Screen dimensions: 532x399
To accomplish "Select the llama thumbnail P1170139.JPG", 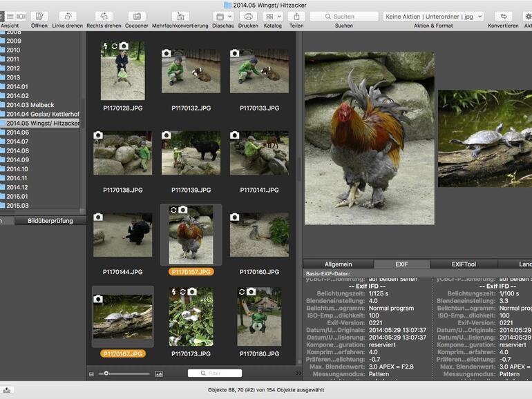I will point(191,153).
